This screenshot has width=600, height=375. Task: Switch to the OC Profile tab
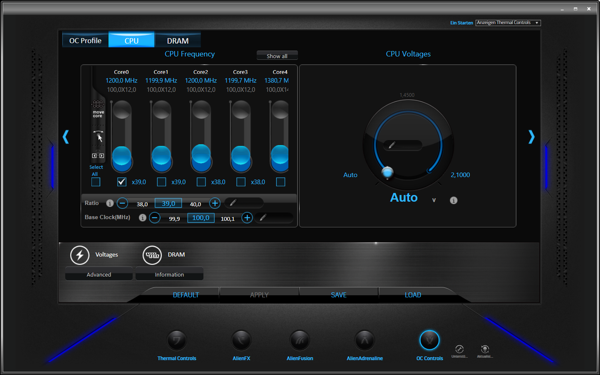coord(85,40)
